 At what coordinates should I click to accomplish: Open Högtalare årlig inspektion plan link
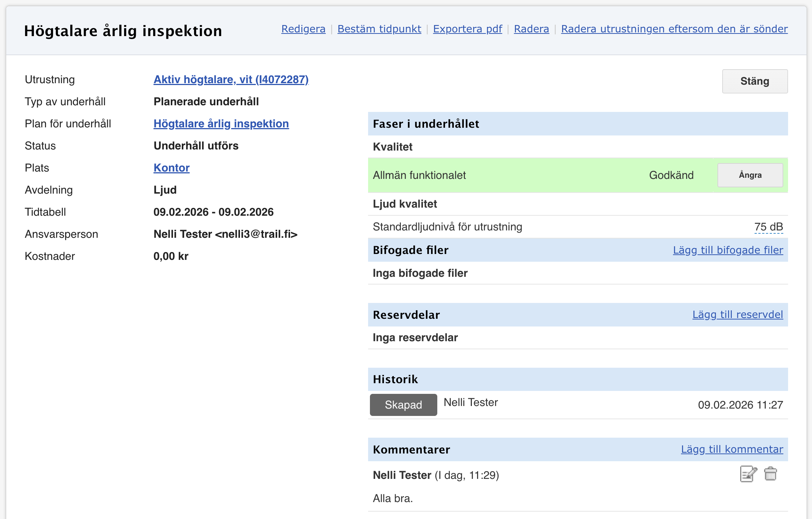pos(221,124)
